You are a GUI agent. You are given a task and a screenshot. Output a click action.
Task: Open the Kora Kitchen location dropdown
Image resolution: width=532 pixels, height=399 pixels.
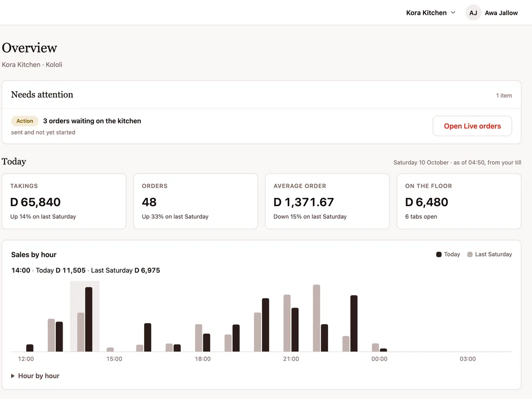coord(431,13)
